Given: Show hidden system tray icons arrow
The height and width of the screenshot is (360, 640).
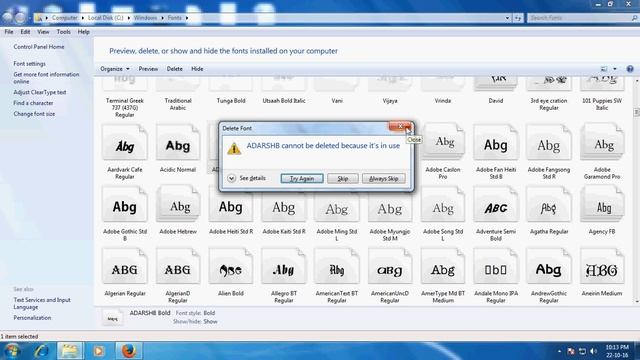Looking at the screenshot, I should 559,351.
